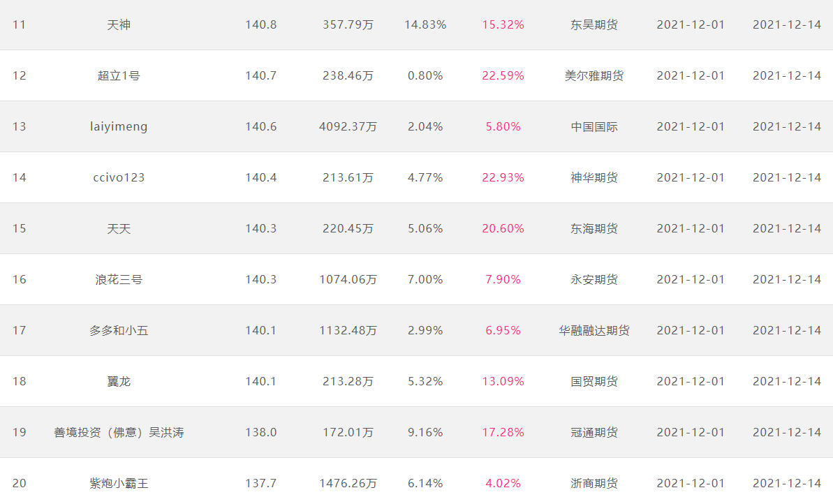Select the 美尔雅期货 broker cell
This screenshot has height=504, width=833.
click(594, 76)
